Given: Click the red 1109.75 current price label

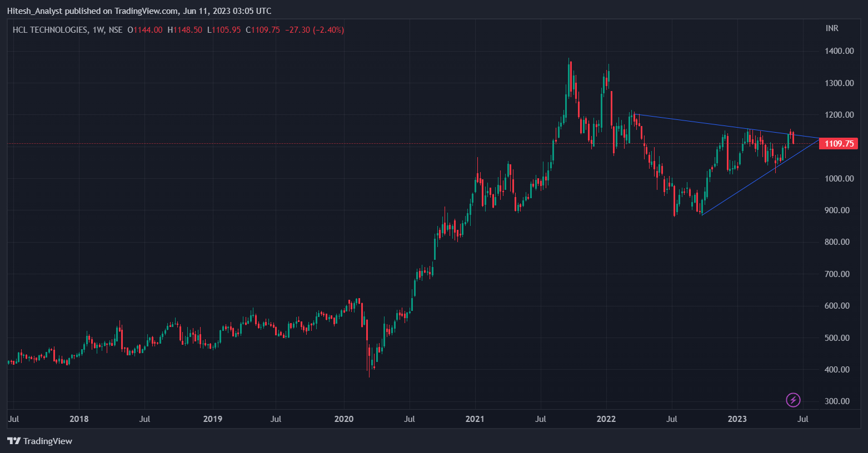Looking at the screenshot, I should click(839, 144).
